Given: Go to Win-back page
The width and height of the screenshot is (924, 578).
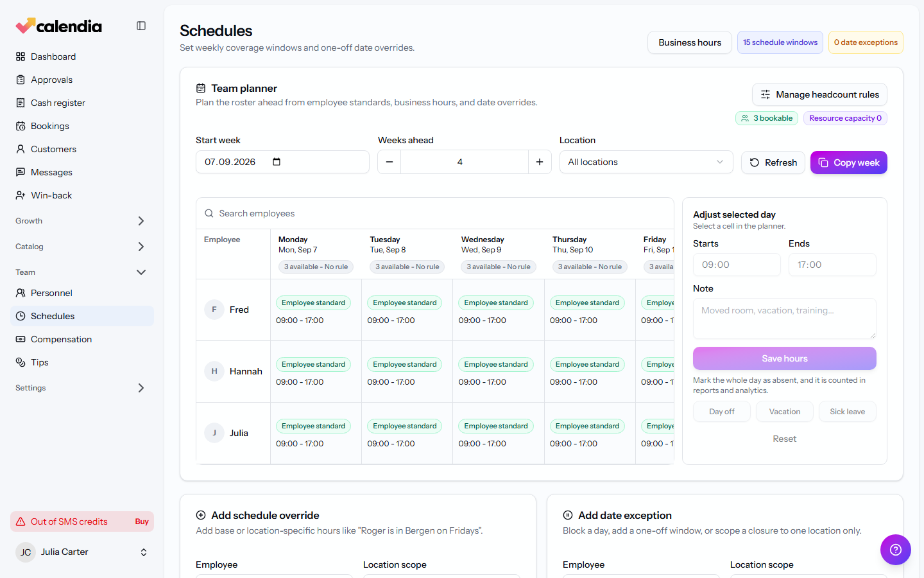Looking at the screenshot, I should click(82, 195).
